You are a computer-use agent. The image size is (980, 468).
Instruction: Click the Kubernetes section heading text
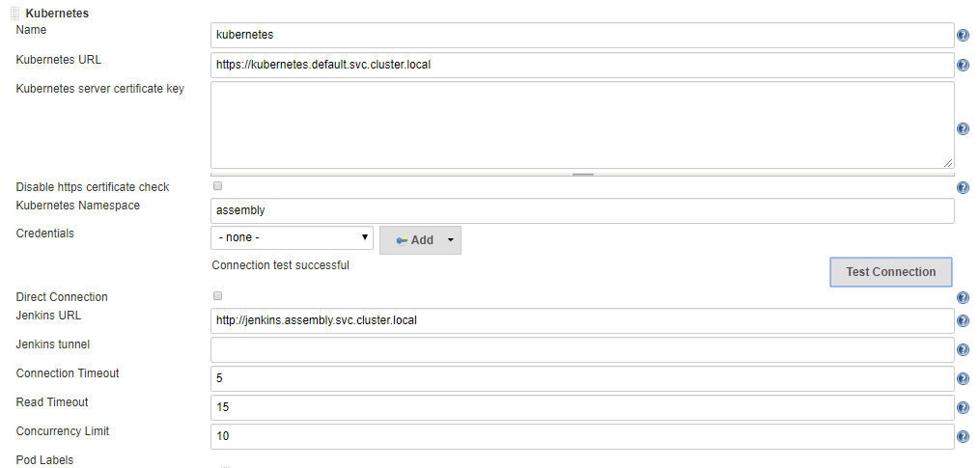pyautogui.click(x=57, y=13)
